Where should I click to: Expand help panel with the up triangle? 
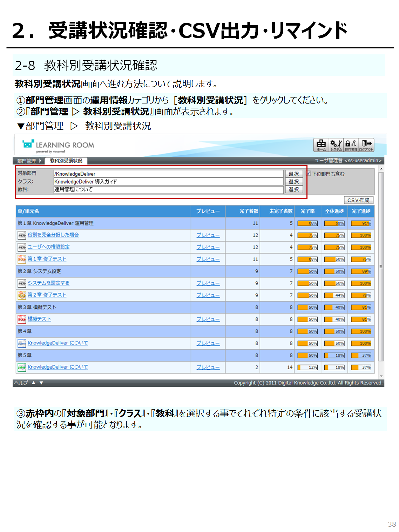point(34,383)
